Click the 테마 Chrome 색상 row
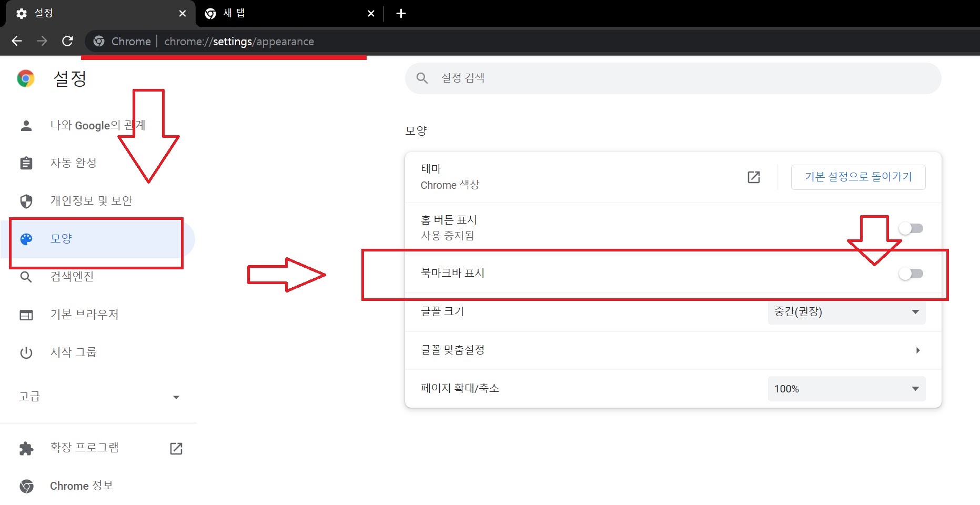 point(673,177)
